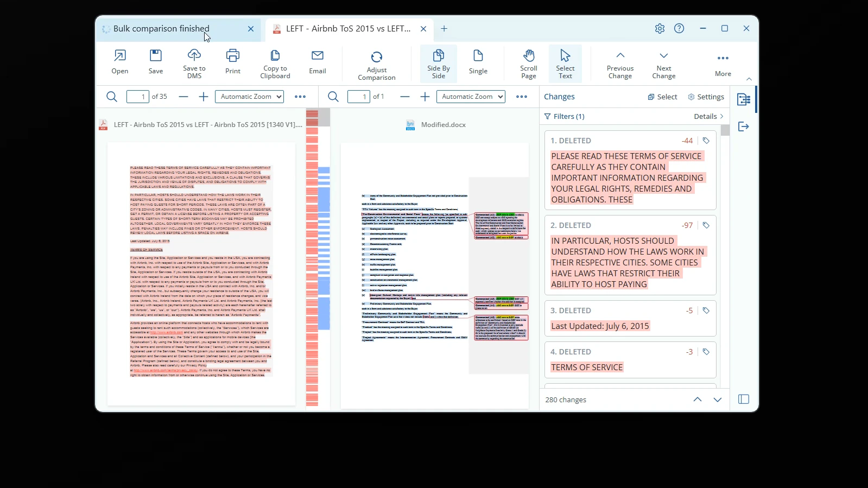The width and height of the screenshot is (868, 488).
Task: Search in right document pane
Action: [x=333, y=97]
